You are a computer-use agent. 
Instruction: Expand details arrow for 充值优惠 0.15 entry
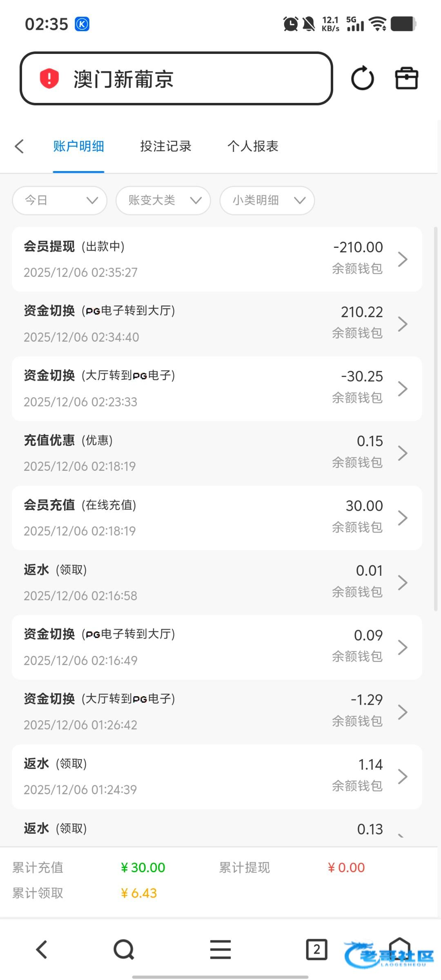click(x=403, y=453)
